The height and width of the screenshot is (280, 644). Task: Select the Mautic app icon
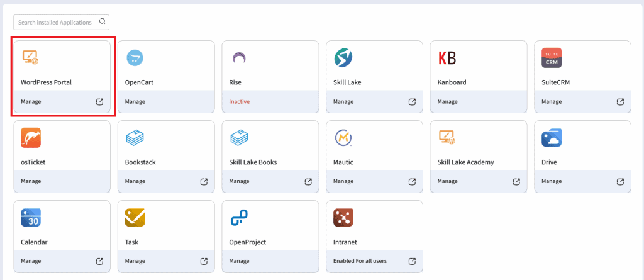(x=343, y=138)
